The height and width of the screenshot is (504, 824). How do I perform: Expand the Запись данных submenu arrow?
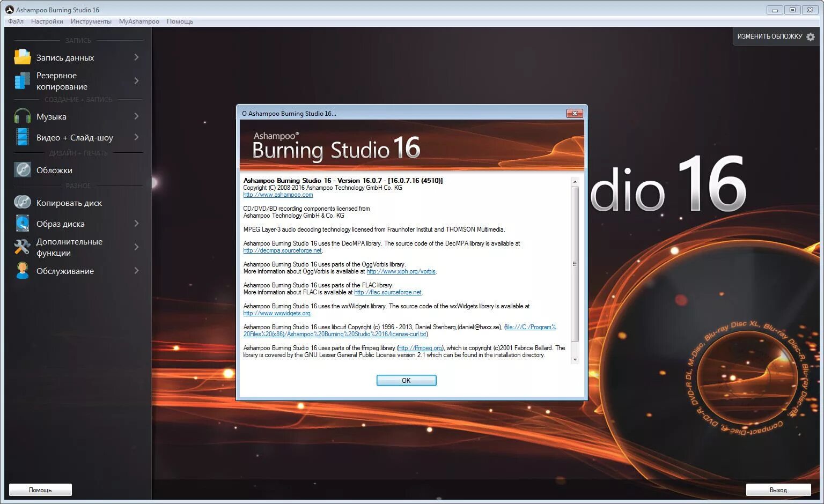[136, 57]
